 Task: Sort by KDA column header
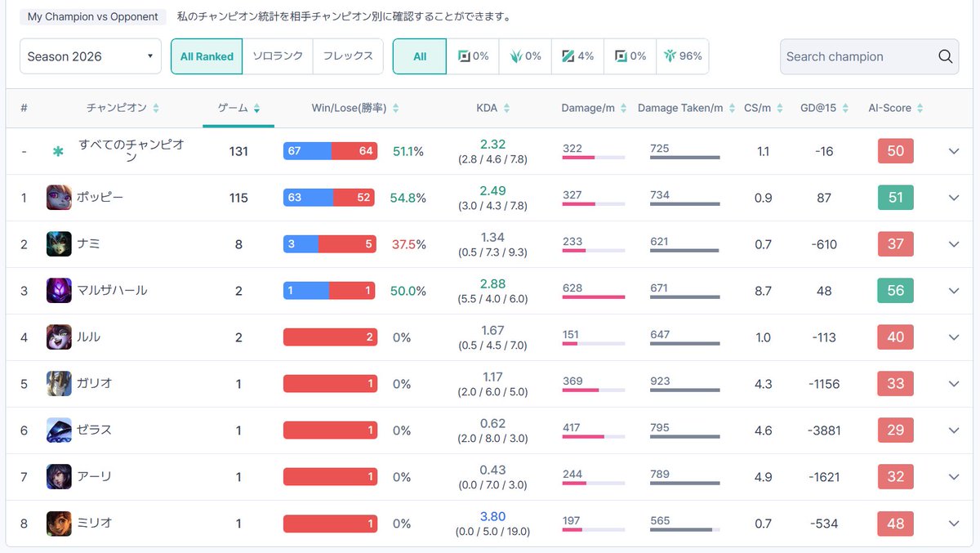[x=492, y=108]
